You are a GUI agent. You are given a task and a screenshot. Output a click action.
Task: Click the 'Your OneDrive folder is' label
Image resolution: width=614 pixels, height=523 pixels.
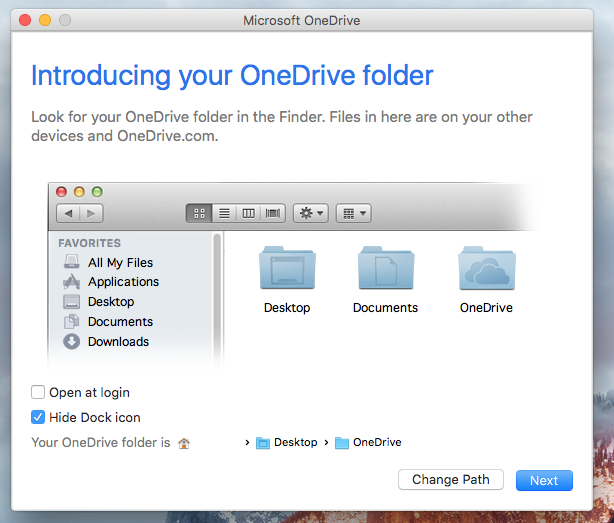pyautogui.click(x=101, y=443)
